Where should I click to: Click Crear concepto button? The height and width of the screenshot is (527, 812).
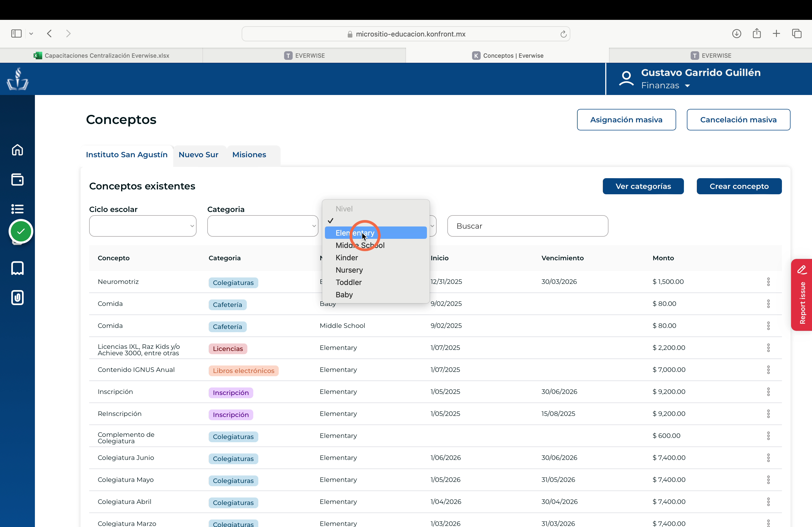pyautogui.click(x=739, y=186)
